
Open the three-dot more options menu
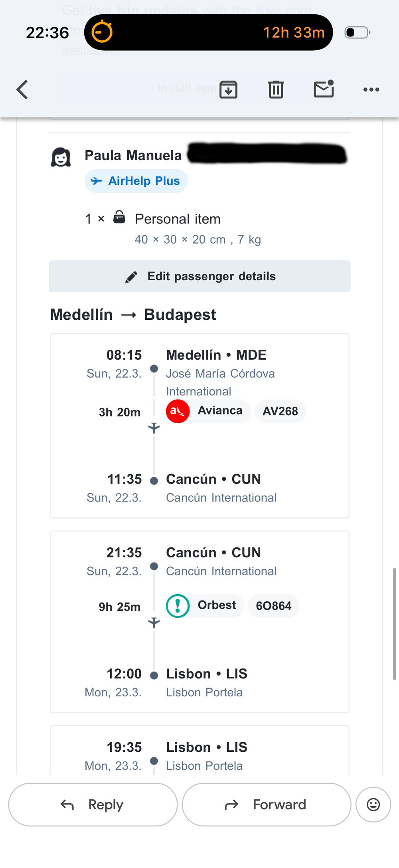coord(371,89)
